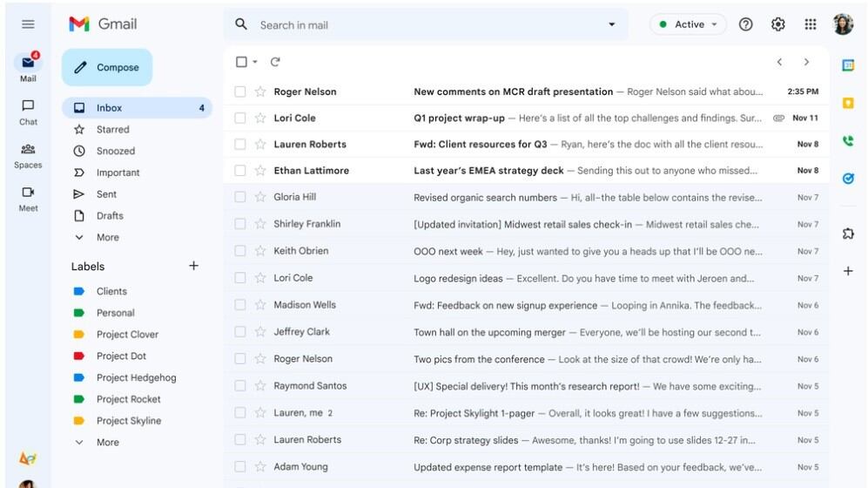
Task: Open Google Calendar in the side panel
Action: 847,65
